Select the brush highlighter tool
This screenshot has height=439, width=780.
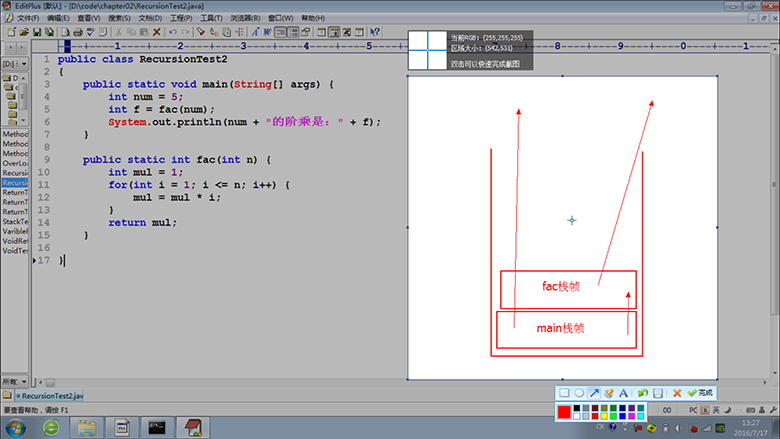pyautogui.click(x=608, y=394)
